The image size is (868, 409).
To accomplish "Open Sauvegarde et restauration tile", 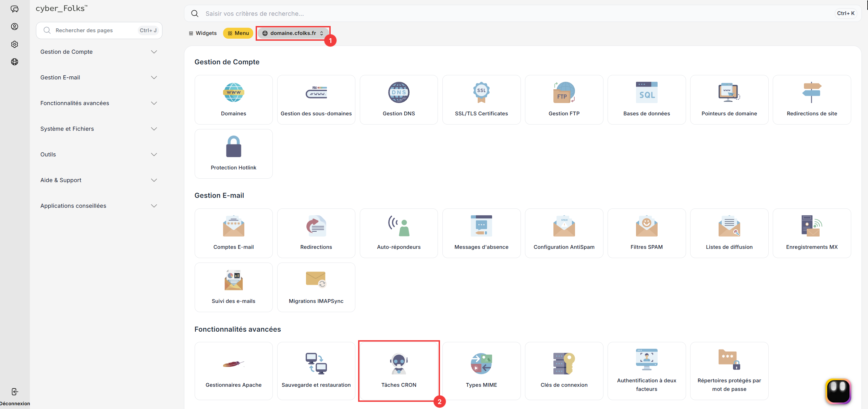I will click(316, 371).
